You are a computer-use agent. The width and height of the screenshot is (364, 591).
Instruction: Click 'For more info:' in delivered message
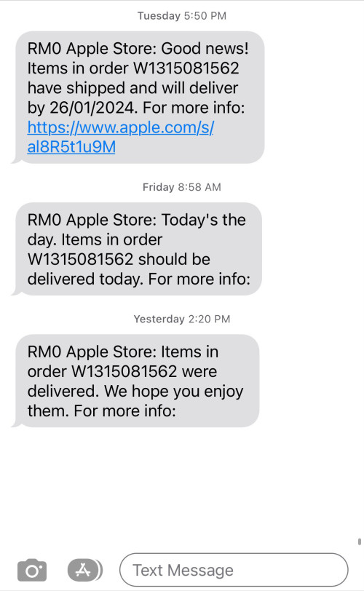pyautogui.click(x=124, y=410)
